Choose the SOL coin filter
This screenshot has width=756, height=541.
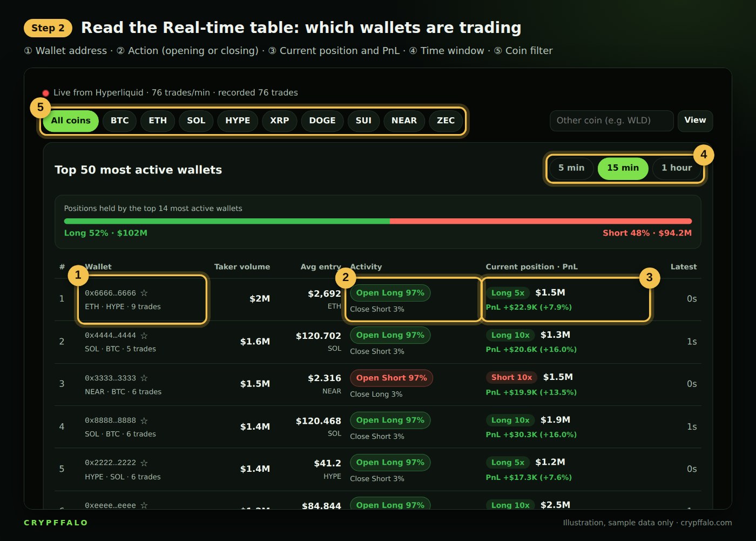coord(196,121)
